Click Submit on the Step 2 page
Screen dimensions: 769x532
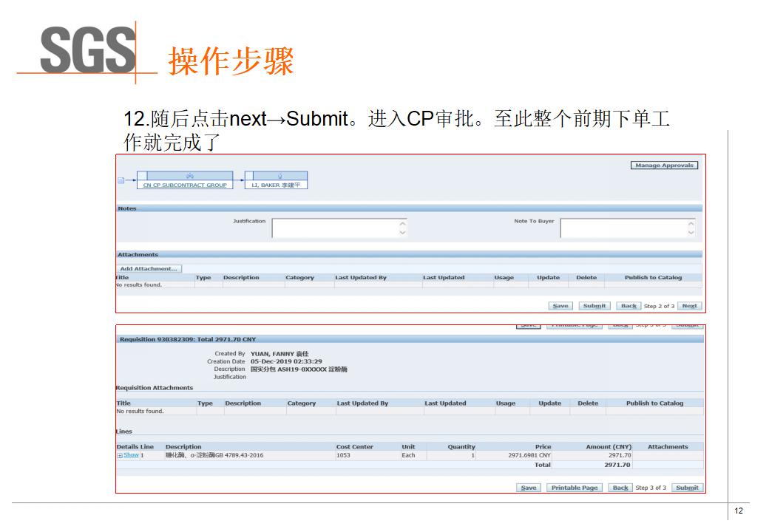click(594, 306)
